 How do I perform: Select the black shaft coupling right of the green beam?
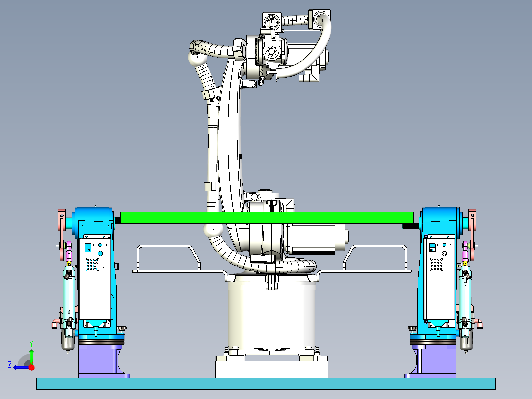coord(411,226)
